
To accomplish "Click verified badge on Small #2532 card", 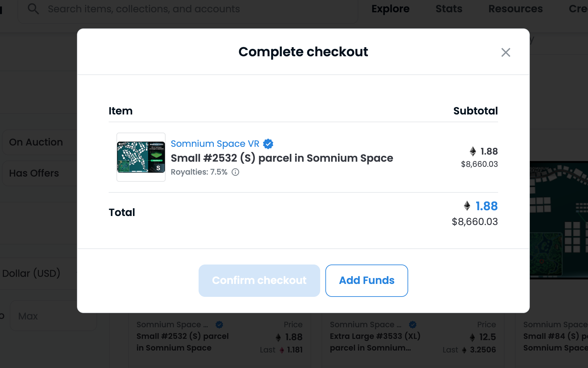I will pos(219,324).
